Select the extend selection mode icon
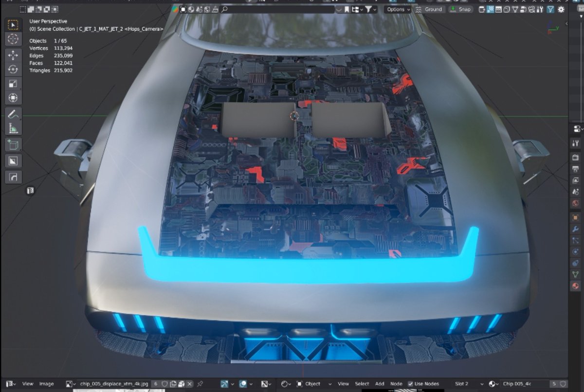Image resolution: width=584 pixels, height=392 pixels. tap(32, 9)
